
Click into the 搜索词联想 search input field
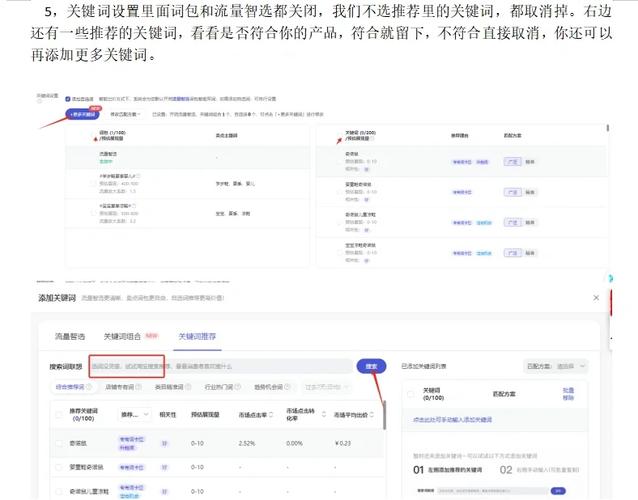tap(221, 366)
